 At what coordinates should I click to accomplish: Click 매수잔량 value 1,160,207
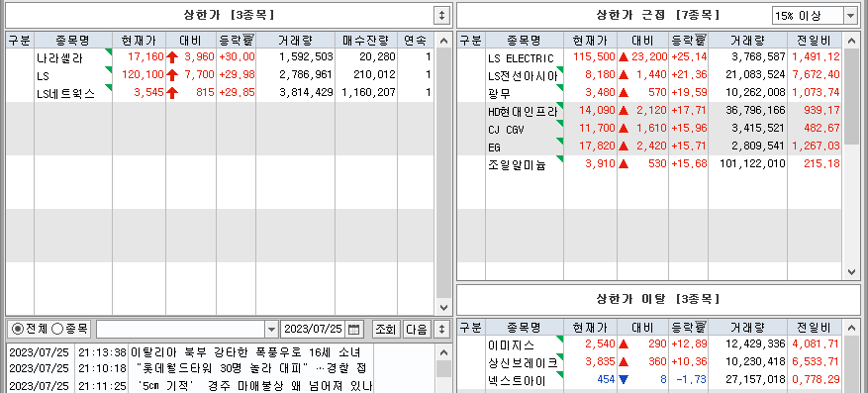(x=369, y=93)
